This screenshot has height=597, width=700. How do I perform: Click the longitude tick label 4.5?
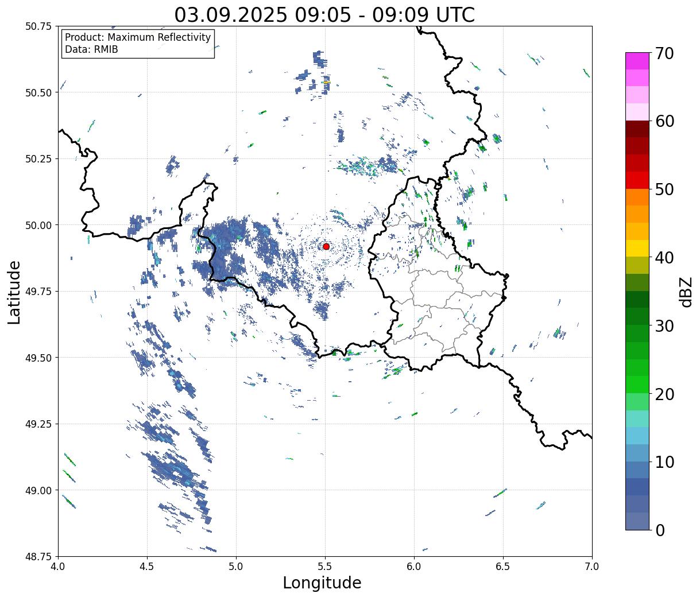tap(147, 567)
